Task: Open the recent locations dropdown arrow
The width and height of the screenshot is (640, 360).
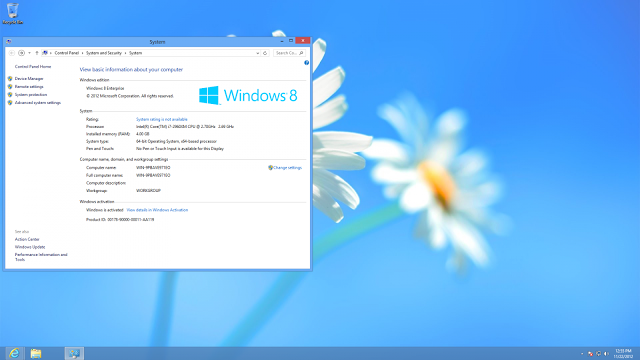Action: tap(29, 53)
